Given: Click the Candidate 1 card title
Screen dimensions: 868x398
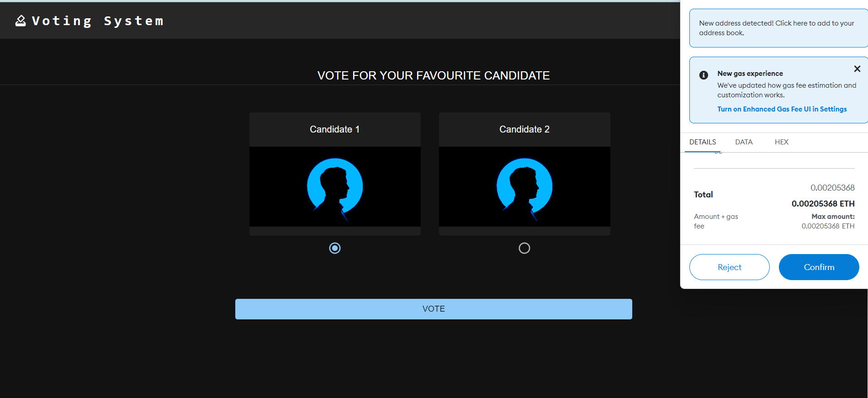Looking at the screenshot, I should pyautogui.click(x=334, y=129).
